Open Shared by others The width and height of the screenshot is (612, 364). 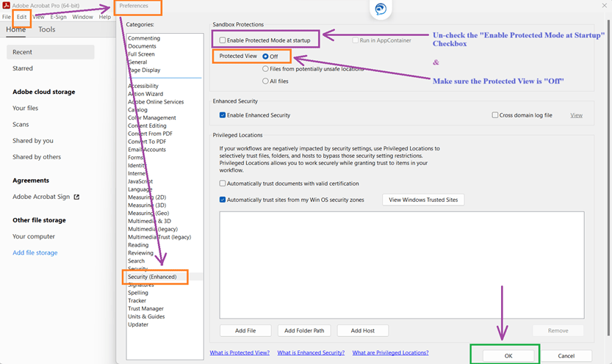(37, 157)
